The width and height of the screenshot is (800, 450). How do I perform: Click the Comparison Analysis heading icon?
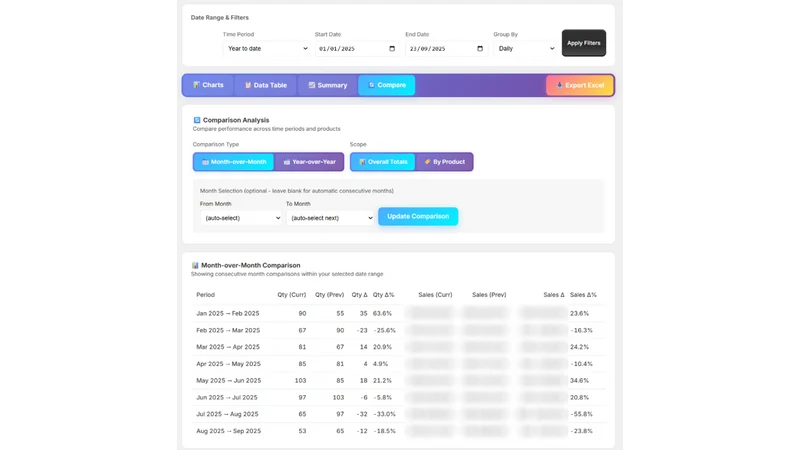click(x=197, y=120)
